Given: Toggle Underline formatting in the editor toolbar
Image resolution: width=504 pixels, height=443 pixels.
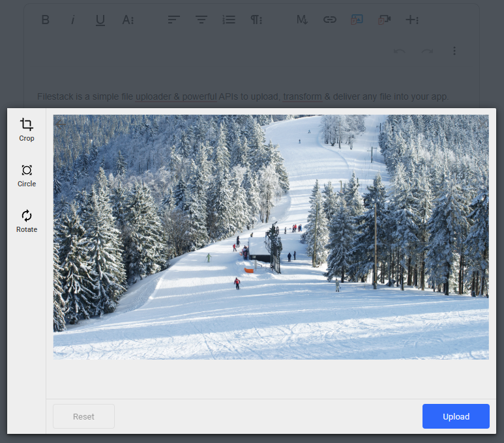Looking at the screenshot, I should tap(100, 20).
